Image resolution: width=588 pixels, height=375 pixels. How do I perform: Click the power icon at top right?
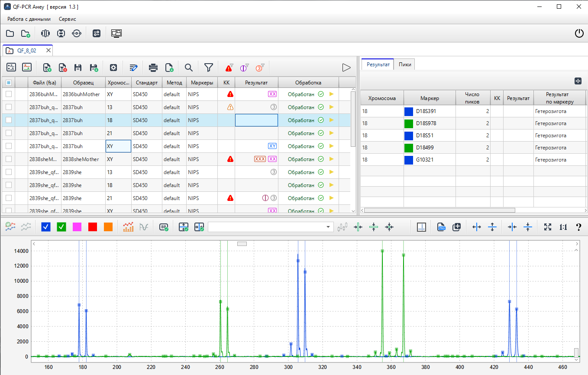point(579,33)
